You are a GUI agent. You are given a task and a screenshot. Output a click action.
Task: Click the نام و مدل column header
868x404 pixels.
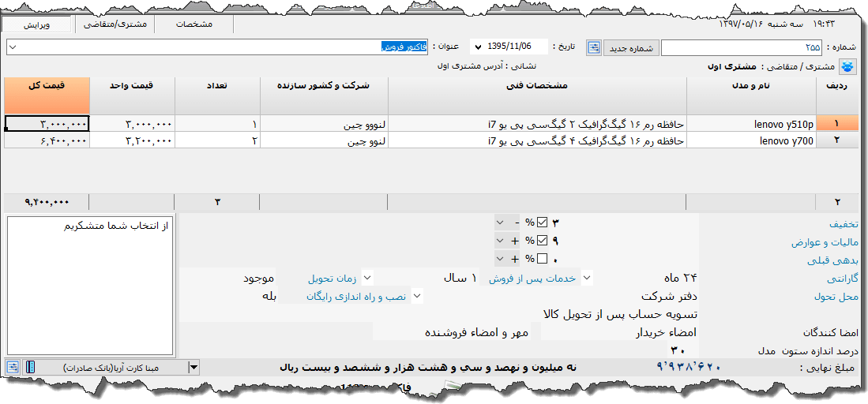tap(752, 95)
